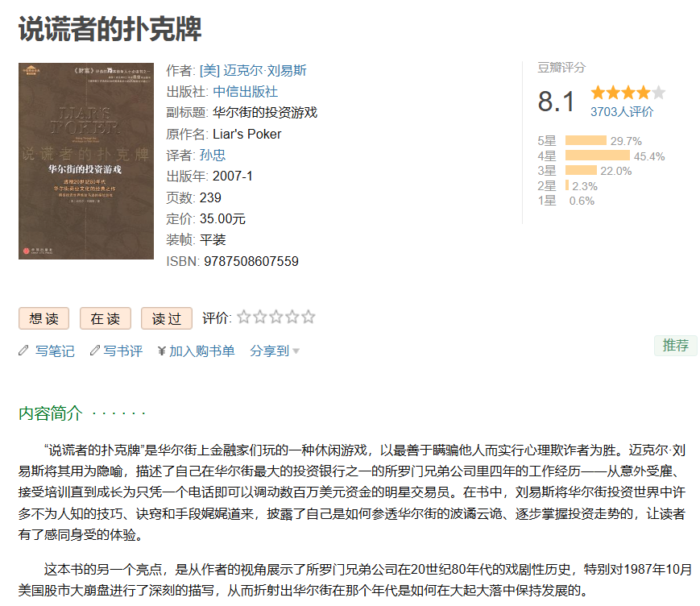
Task: Expand the 分享到 dropdown arrow
Action: click(x=296, y=351)
